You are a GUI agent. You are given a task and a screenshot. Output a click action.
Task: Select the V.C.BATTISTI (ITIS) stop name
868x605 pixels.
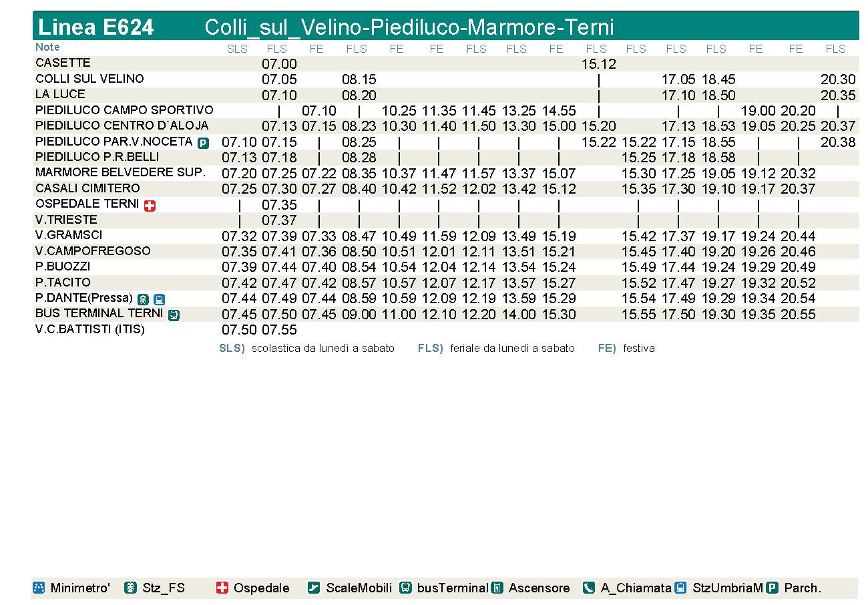tap(90, 329)
